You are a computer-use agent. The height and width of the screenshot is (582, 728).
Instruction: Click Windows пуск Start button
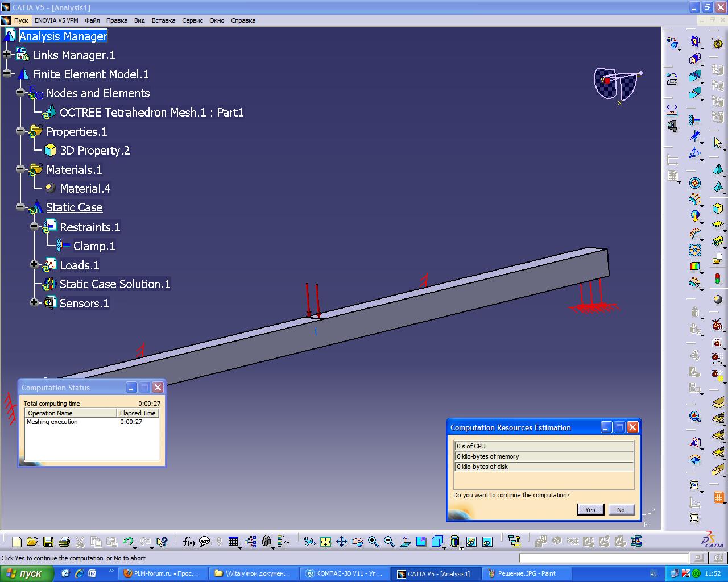pos(26,573)
